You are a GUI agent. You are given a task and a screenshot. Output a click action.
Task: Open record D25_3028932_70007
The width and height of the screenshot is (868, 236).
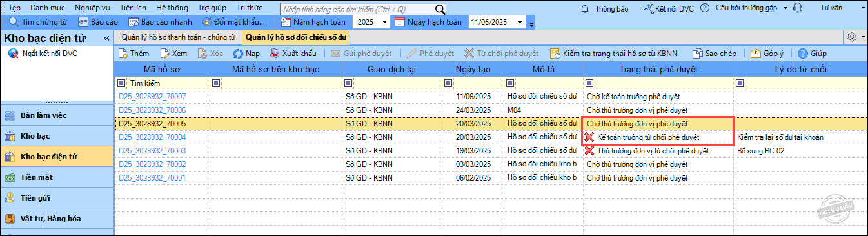coord(152,97)
